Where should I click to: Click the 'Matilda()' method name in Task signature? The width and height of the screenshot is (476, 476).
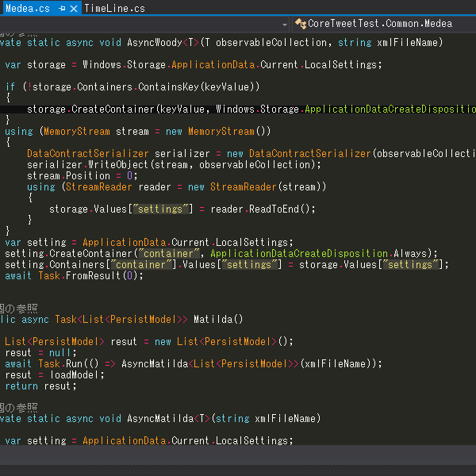[x=218, y=319]
